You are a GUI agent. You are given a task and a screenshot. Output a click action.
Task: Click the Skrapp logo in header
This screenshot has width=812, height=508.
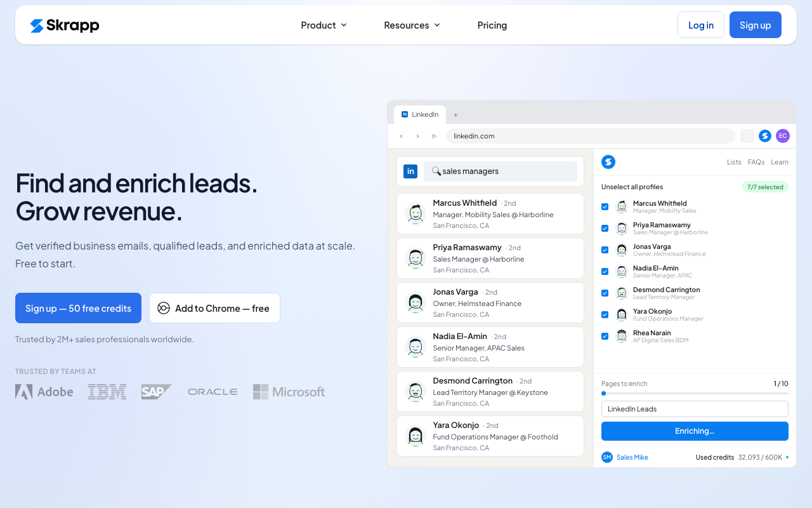(x=65, y=25)
